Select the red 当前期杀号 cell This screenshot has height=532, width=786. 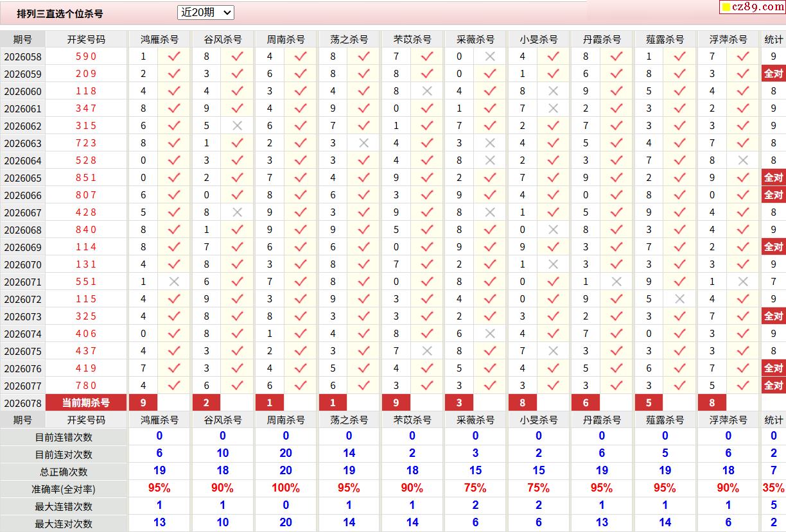pos(86,403)
